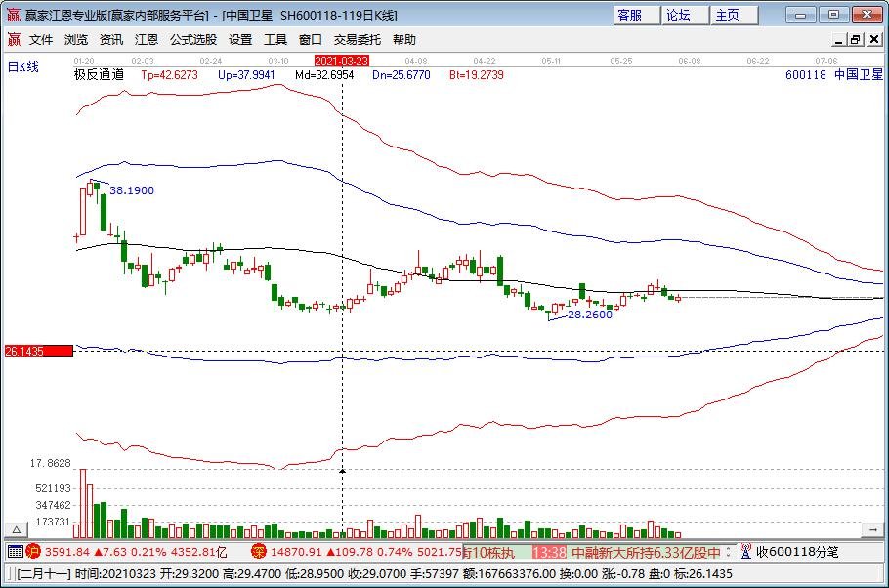The height and width of the screenshot is (588, 889).
Task: Click the 极反通道 indicator label
Action: point(99,75)
